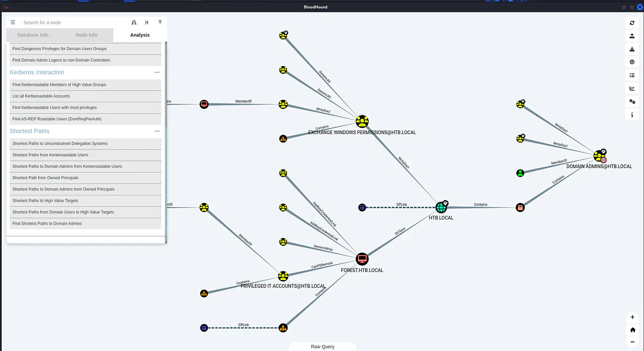The height and width of the screenshot is (351, 644).
Task: Run Find Kerberoastable Members of High Value Groups
Action: 85,85
